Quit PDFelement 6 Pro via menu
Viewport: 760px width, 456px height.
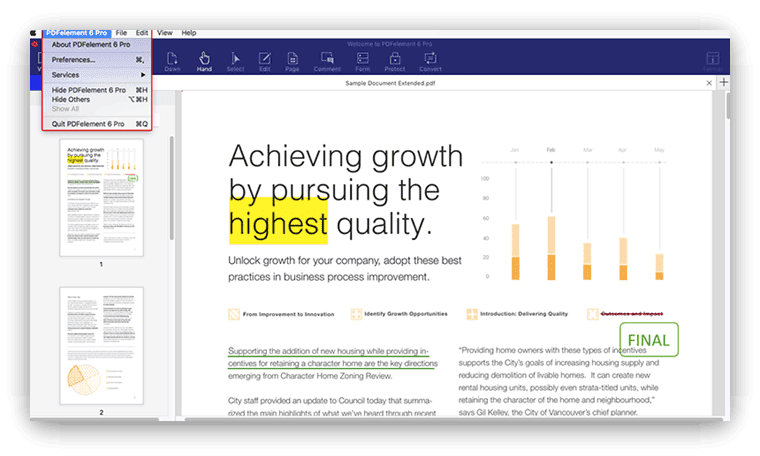98,124
